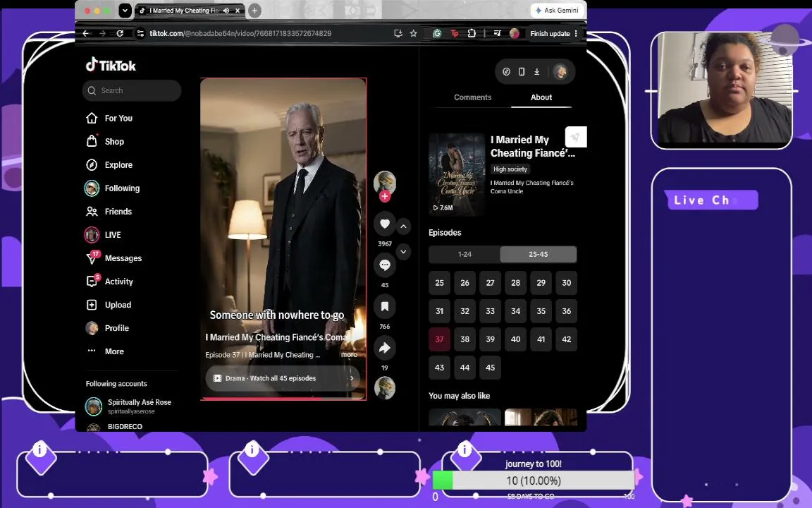Screen dimensions: 812x508
Task: Follow creator with red plus badge
Action: (x=385, y=196)
